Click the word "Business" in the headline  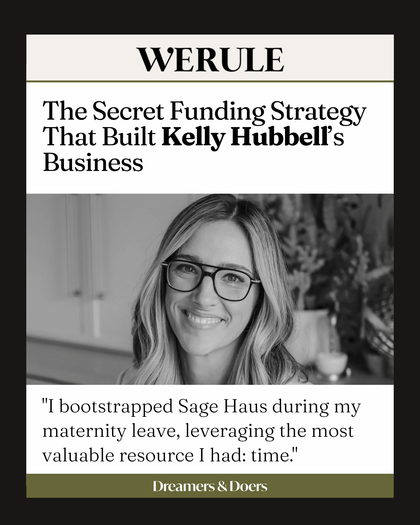[93, 163]
